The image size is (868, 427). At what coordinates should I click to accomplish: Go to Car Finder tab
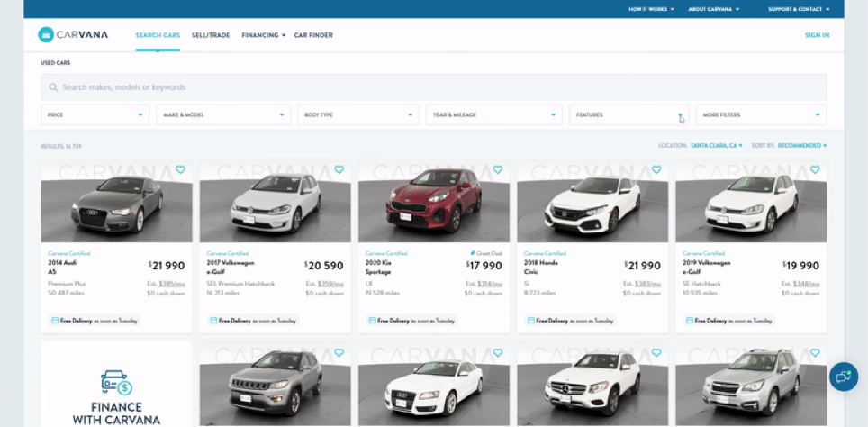point(313,35)
